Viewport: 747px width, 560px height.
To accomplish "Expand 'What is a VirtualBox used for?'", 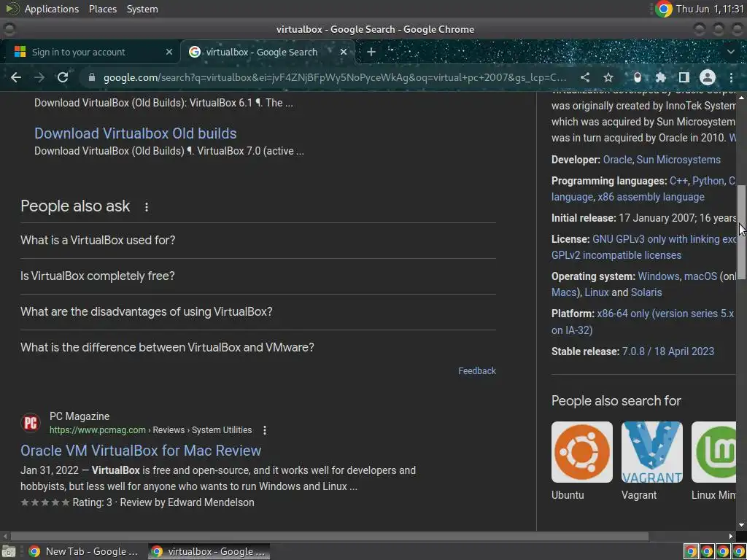I will coord(258,241).
